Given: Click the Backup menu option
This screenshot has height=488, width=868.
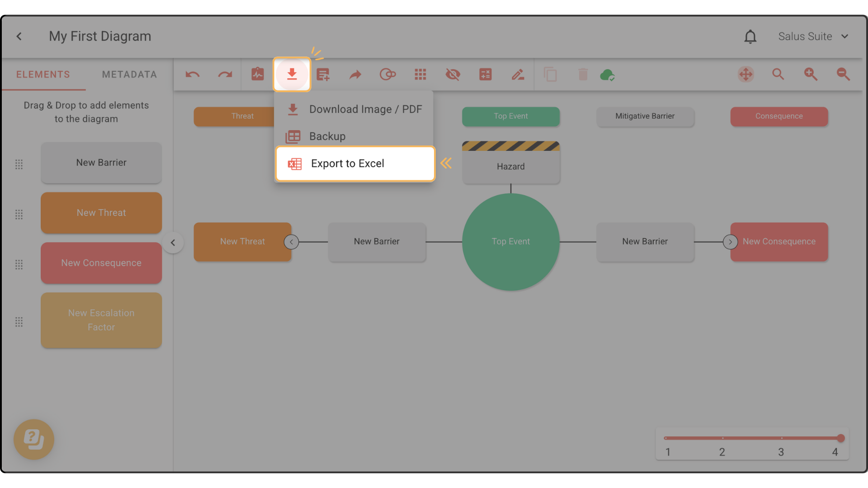Looking at the screenshot, I should click(x=327, y=136).
